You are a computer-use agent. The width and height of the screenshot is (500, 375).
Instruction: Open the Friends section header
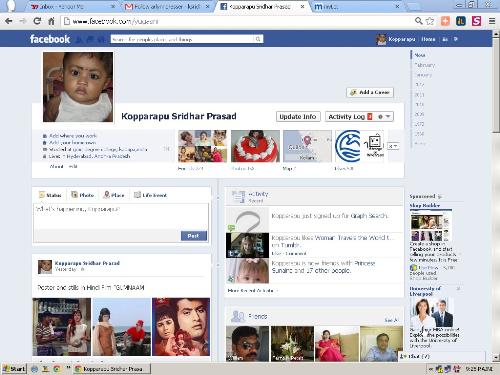tap(258, 316)
